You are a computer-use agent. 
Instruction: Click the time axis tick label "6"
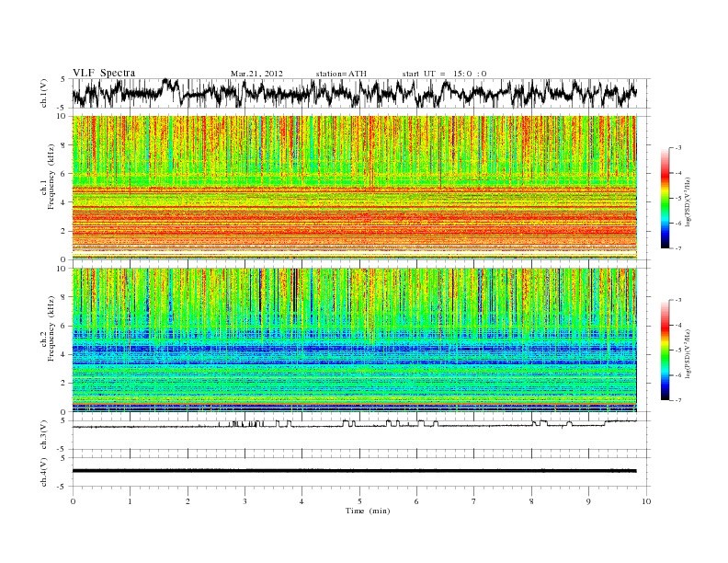(x=416, y=501)
